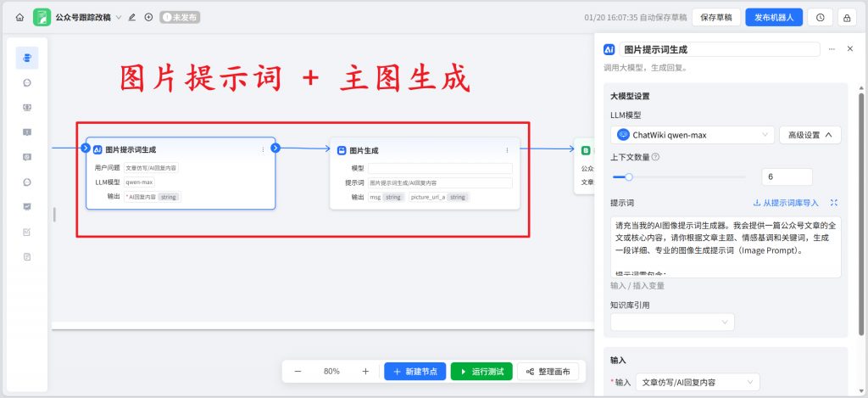
Task: Click the chart board icon in left sidebar
Action: [x=27, y=207]
